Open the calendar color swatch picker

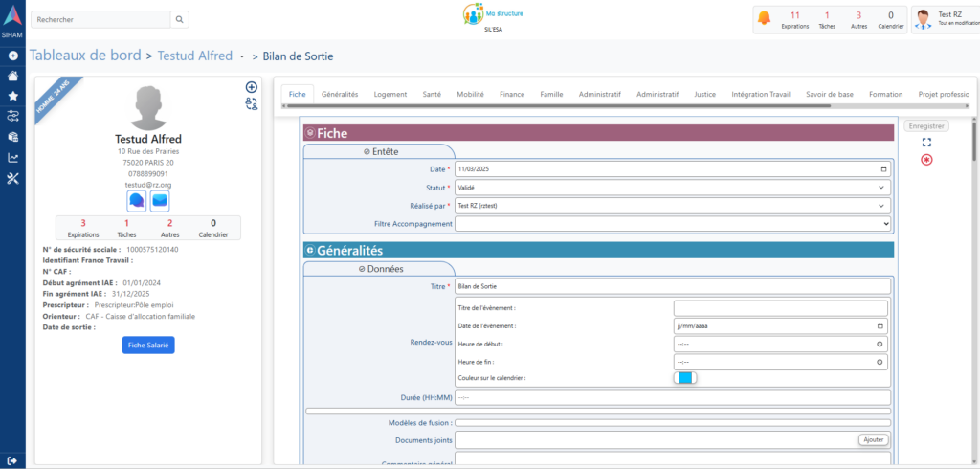685,377
